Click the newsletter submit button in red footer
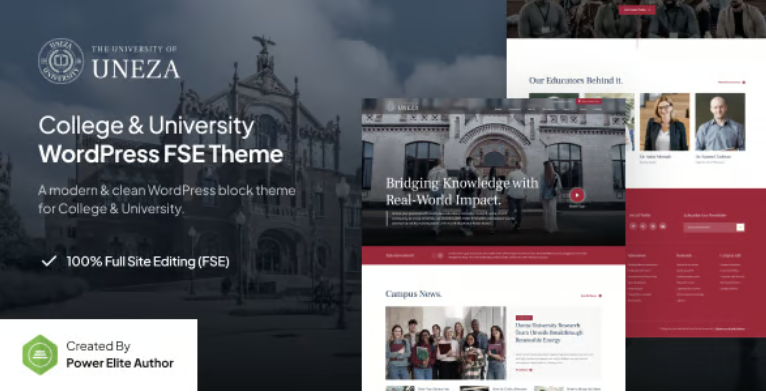The image size is (766, 392). click(x=741, y=227)
